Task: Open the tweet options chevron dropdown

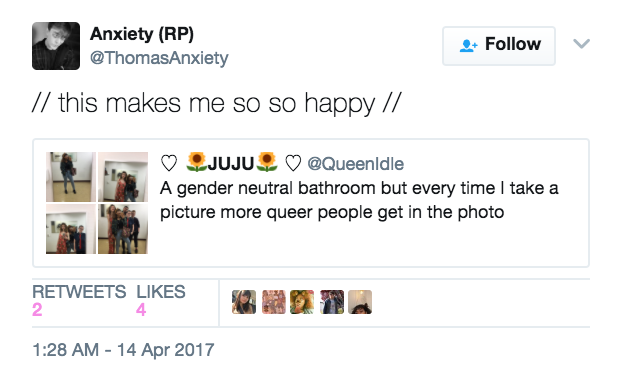Action: coord(581,44)
